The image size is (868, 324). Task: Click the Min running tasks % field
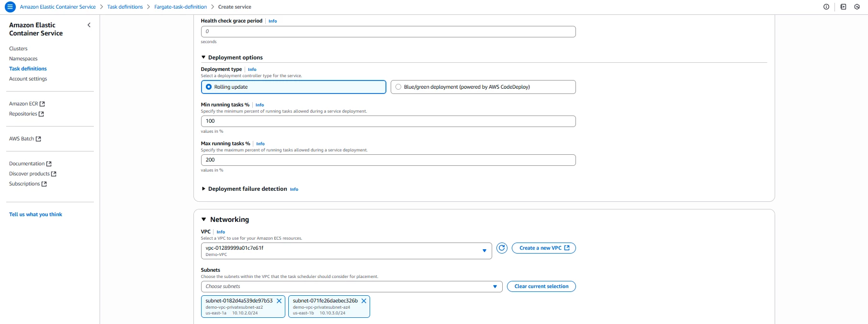pyautogui.click(x=388, y=121)
